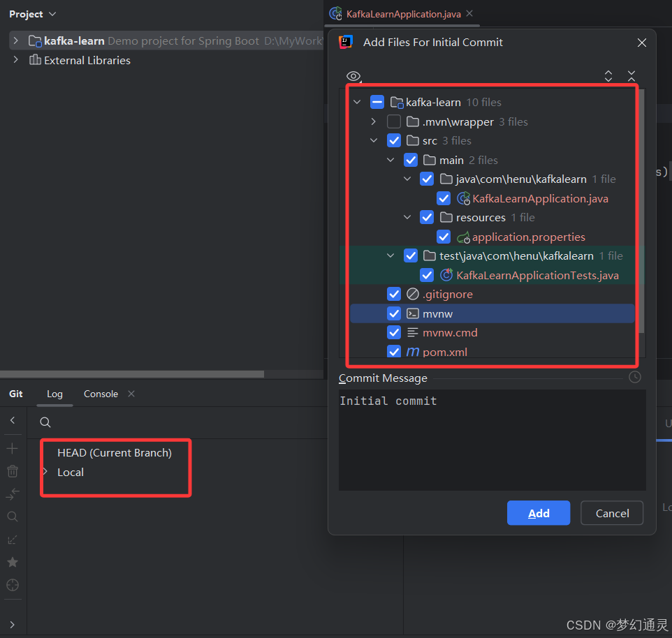672x638 pixels.
Task: Click the compare branches arrows icon
Action: coord(13,494)
